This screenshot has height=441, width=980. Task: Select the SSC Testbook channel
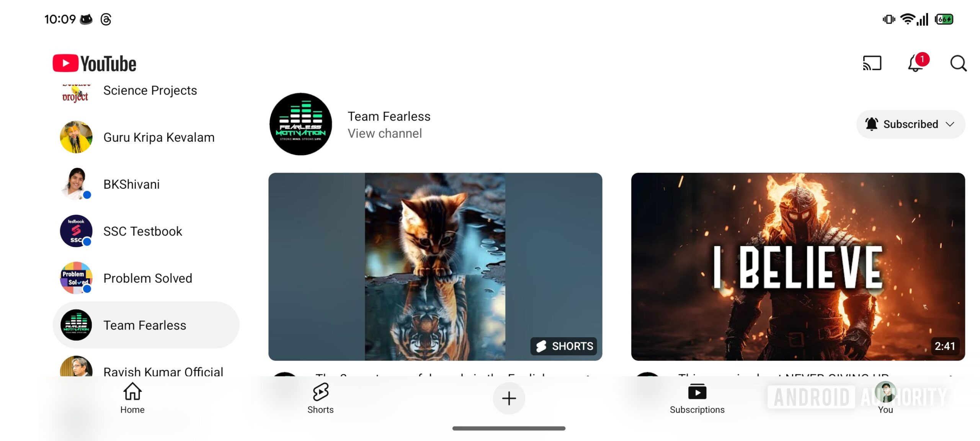tap(142, 231)
